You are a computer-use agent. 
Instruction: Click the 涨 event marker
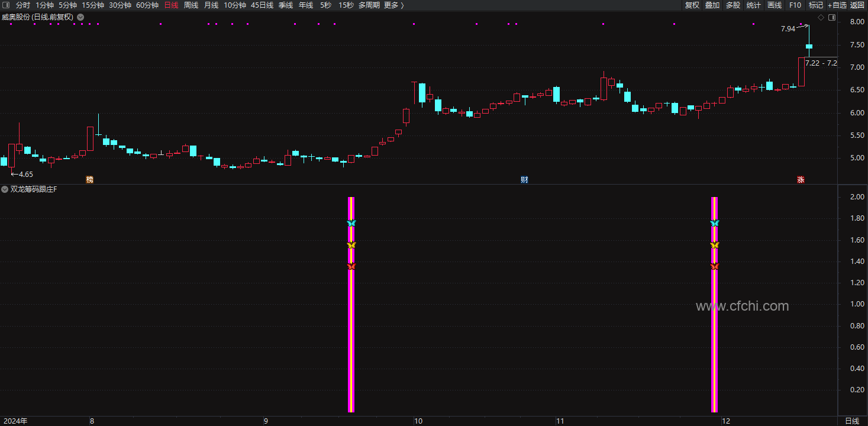[x=801, y=180]
